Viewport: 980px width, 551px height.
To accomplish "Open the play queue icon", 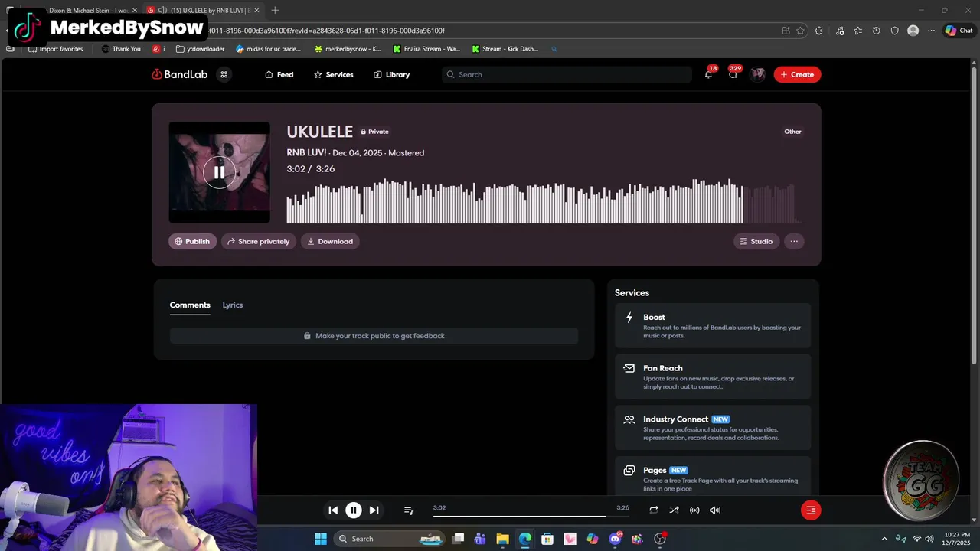I will click(x=409, y=510).
